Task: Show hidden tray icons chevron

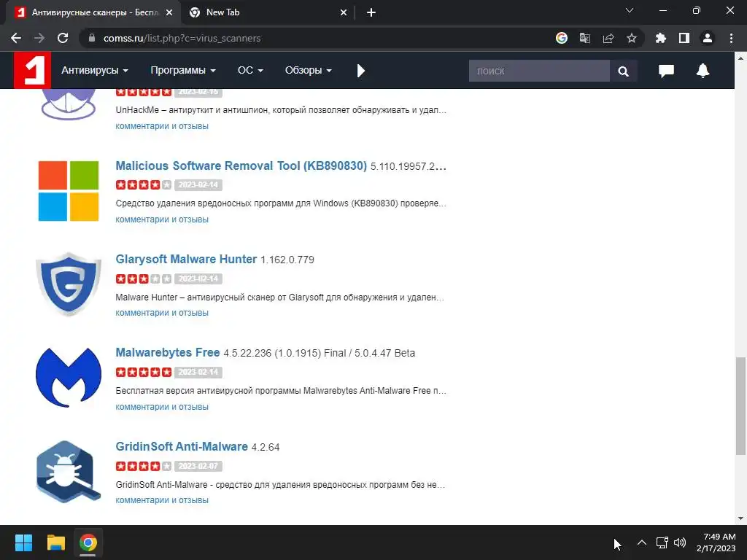Action: [642, 542]
